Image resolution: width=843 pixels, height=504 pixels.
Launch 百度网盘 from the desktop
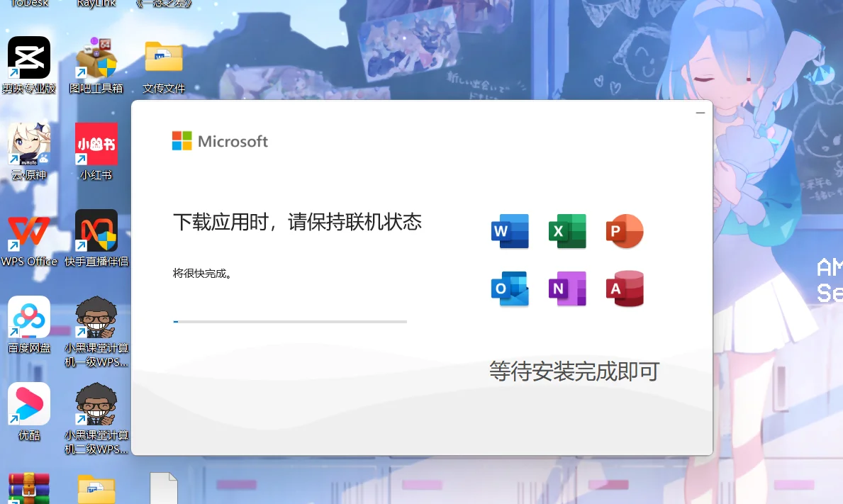pos(28,318)
